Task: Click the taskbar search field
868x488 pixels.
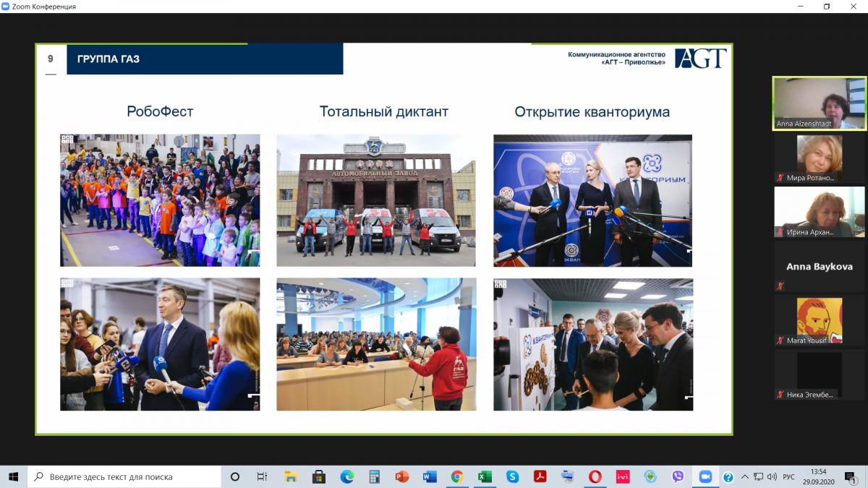Action: [x=124, y=476]
